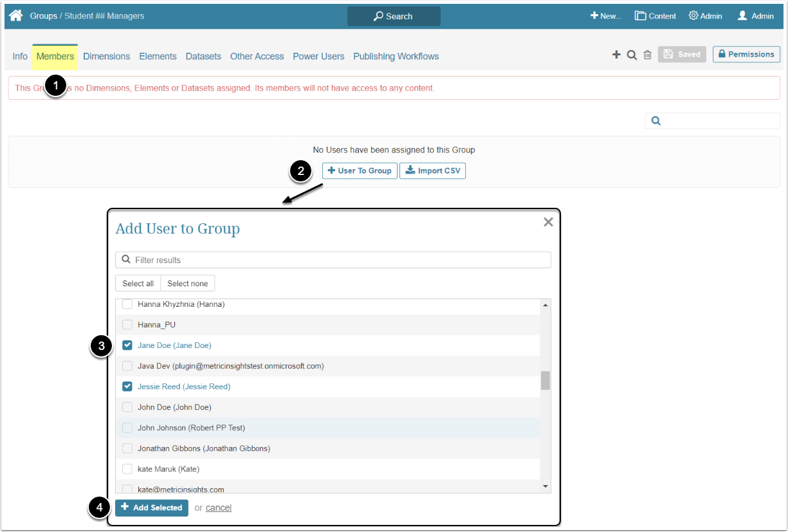Click the plus icon beside the magnifier

point(616,55)
